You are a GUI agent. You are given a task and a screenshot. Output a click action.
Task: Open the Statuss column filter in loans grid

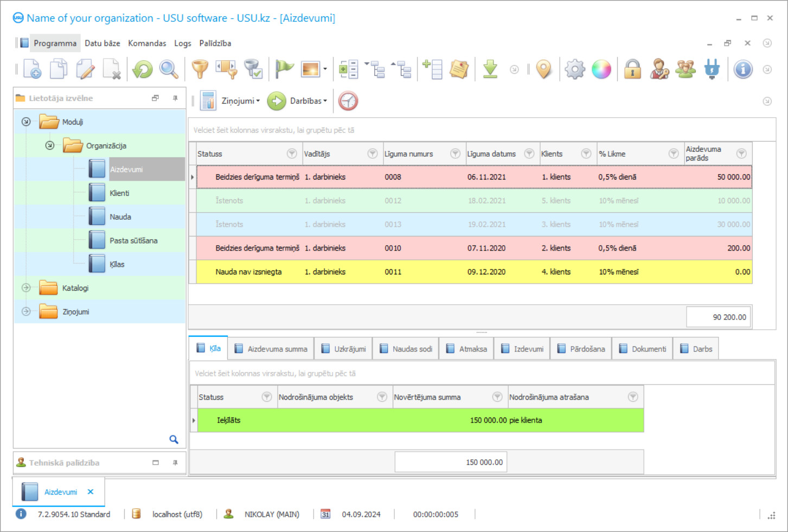(x=292, y=153)
